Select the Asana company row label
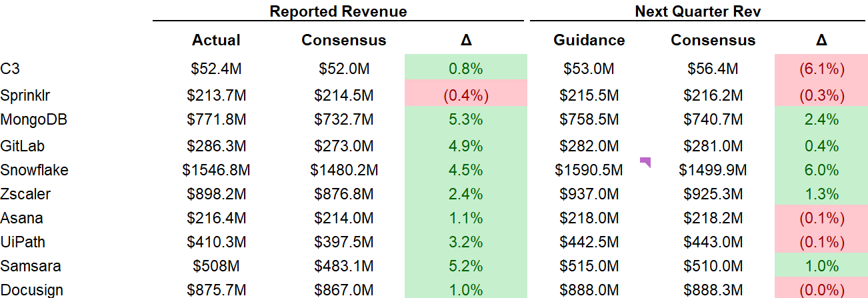The width and height of the screenshot is (868, 298). [x=21, y=218]
